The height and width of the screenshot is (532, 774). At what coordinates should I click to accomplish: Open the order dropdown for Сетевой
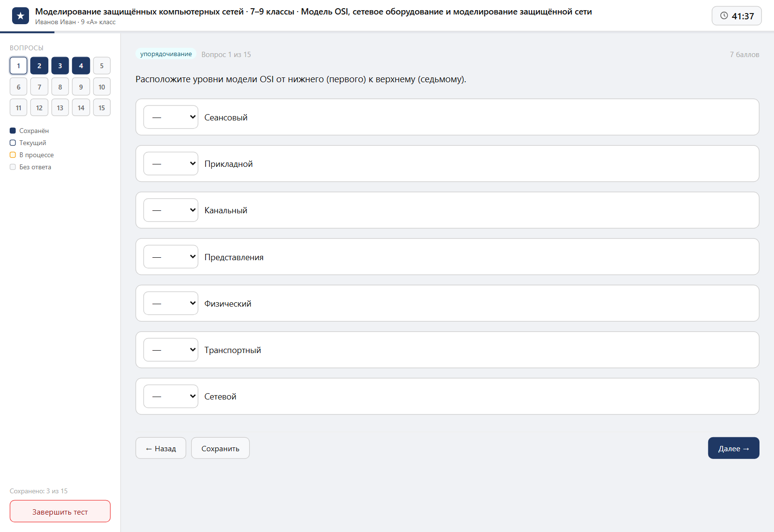(x=171, y=396)
